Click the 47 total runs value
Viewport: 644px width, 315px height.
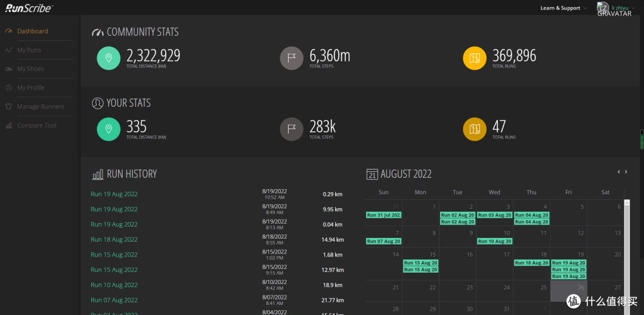pos(499,127)
